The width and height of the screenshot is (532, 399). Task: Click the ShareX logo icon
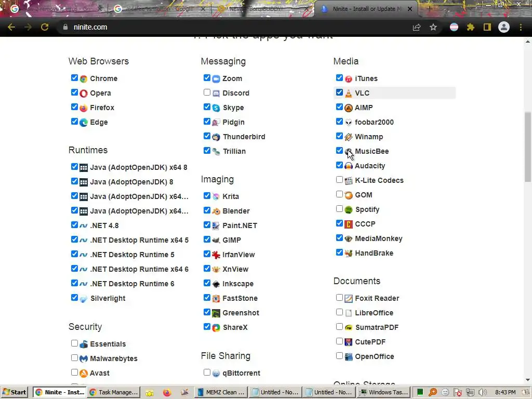tap(216, 328)
